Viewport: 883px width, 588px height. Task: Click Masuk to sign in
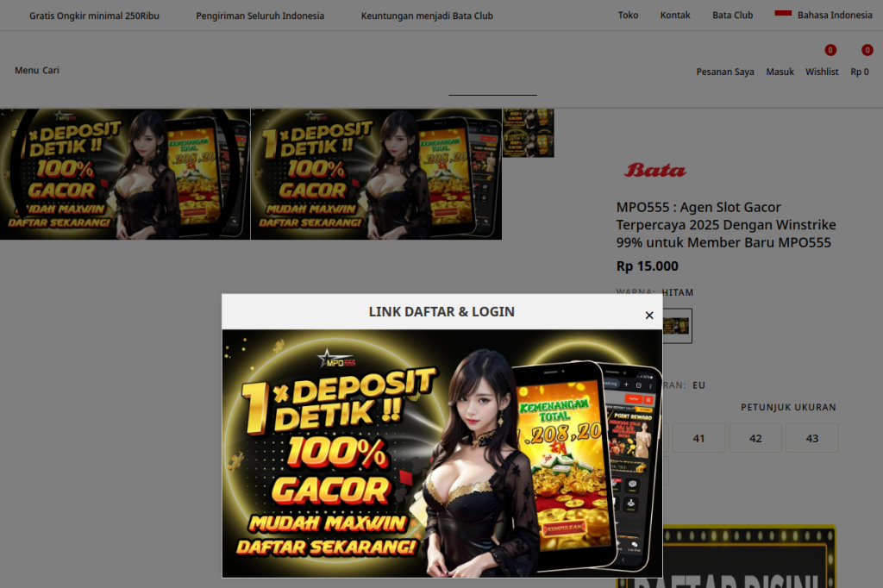780,72
